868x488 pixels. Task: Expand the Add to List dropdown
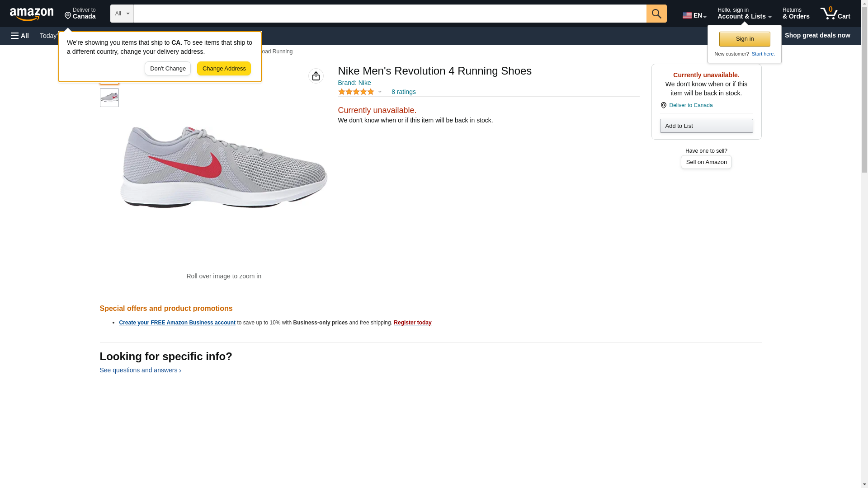coord(706,126)
